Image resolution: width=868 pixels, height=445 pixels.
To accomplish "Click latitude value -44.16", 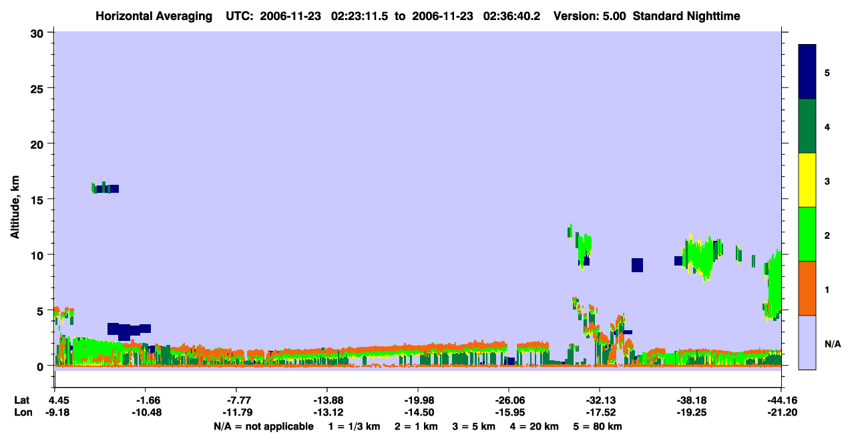I will (x=781, y=400).
